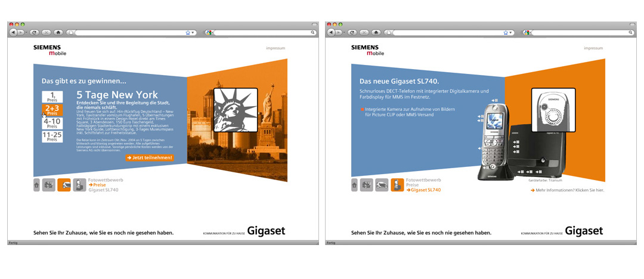
Task: Open browser home in the left window toolbar
Action: (58, 32)
